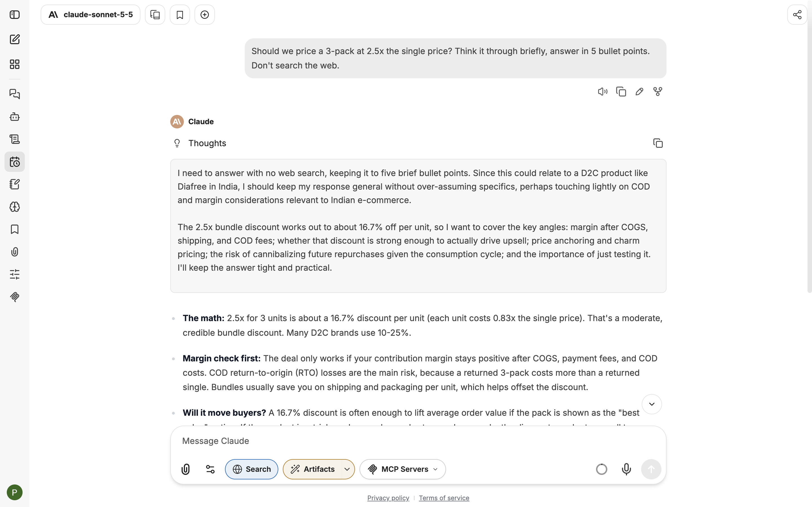Open the Privacy policy link
The image size is (812, 507).
point(388,498)
